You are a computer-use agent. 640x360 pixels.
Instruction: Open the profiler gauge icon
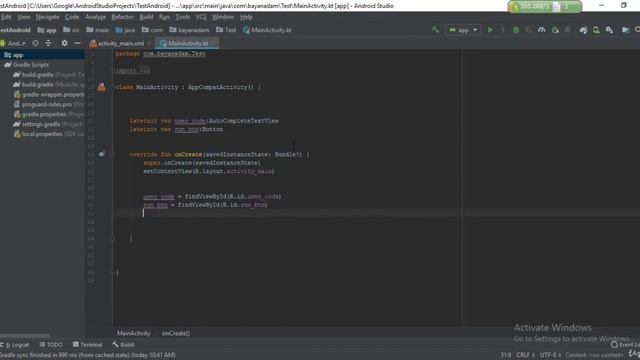542,30
